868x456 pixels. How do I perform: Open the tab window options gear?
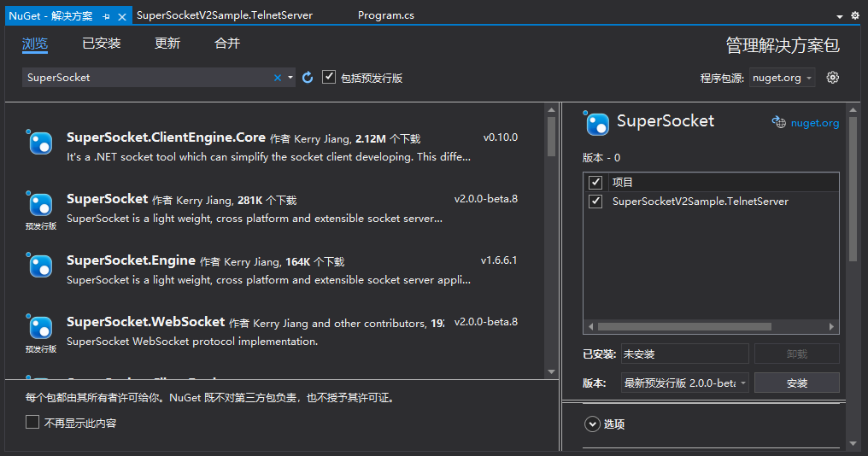855,15
